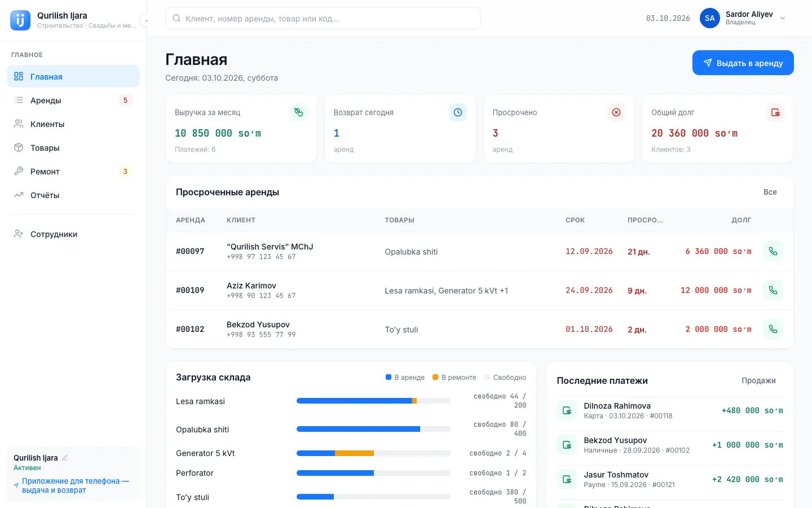This screenshot has width=812, height=508.
Task: Click the debt amount 12 000 000 so'm
Action: pyautogui.click(x=716, y=290)
